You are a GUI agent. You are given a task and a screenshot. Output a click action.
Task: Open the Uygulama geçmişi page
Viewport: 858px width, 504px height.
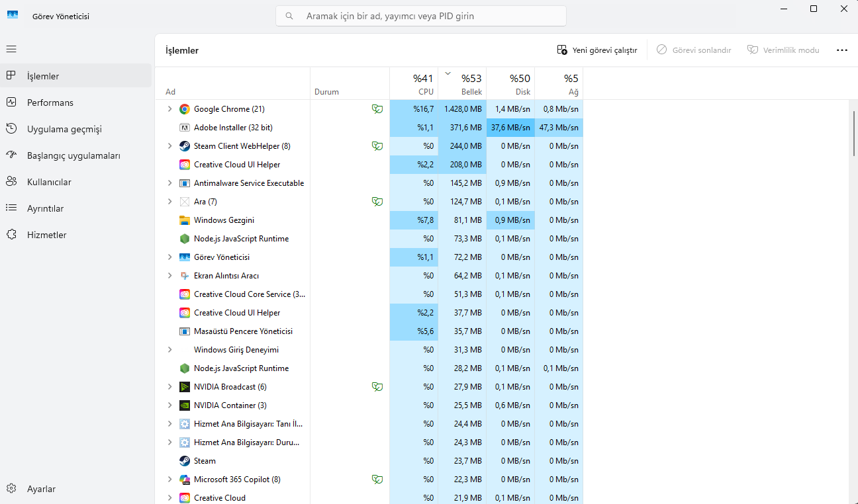(x=77, y=129)
